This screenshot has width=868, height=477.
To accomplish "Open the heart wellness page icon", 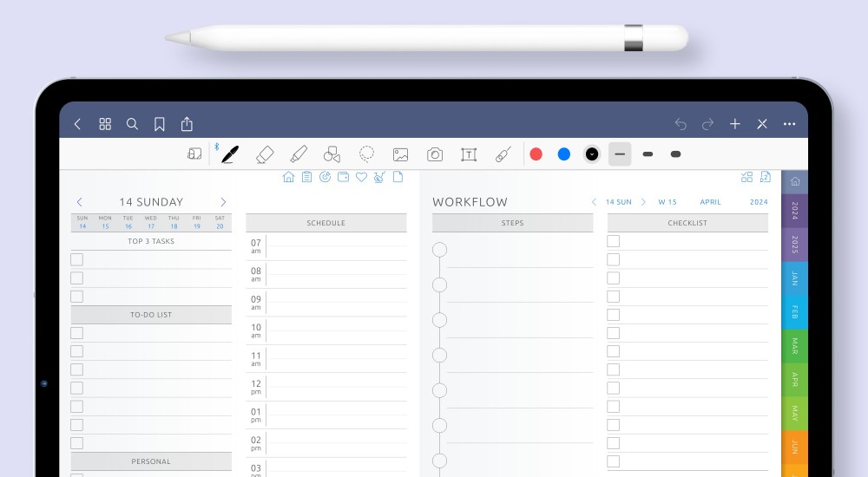I will (x=361, y=177).
